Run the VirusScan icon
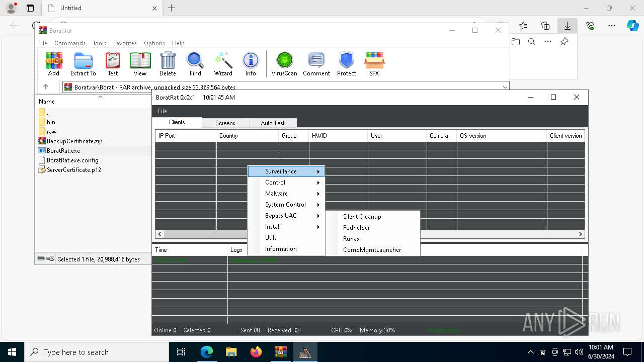The height and width of the screenshot is (362, 644). [x=284, y=64]
